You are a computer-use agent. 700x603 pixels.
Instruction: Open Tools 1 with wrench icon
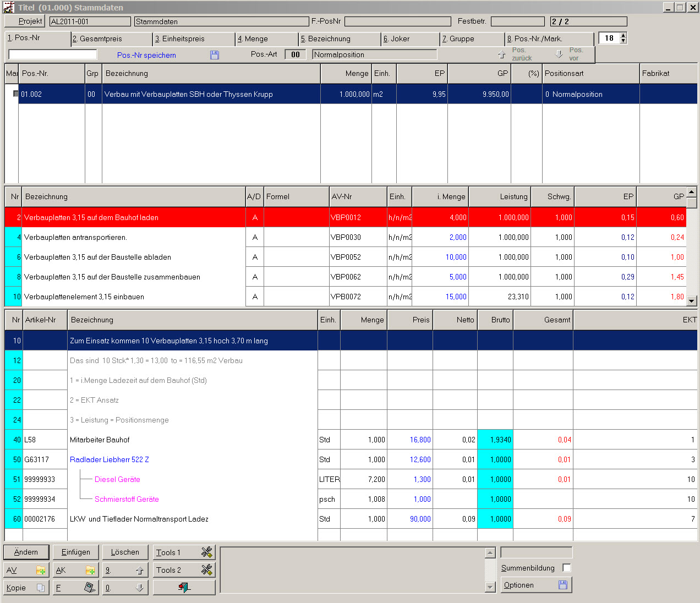184,552
